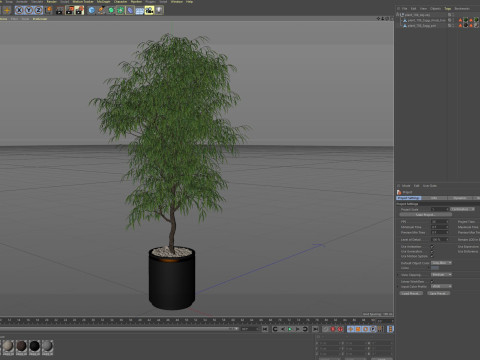Add a Light object from toolbar
This screenshot has width=480, height=360.
click(159, 10)
